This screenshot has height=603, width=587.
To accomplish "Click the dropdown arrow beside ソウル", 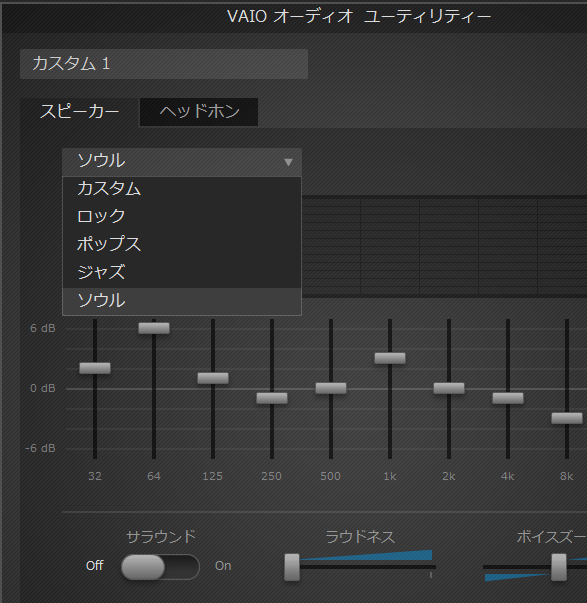I will point(288,162).
